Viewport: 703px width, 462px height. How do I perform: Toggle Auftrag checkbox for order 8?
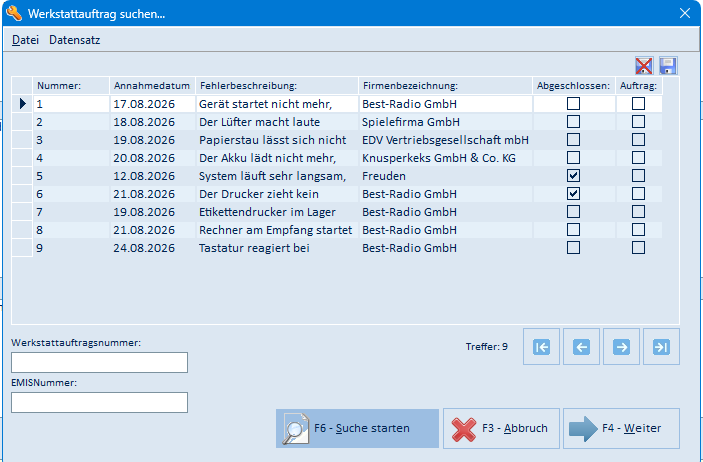click(x=638, y=230)
